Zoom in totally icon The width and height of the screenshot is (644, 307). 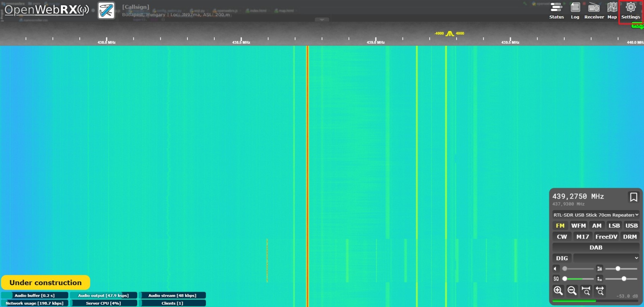click(x=586, y=291)
